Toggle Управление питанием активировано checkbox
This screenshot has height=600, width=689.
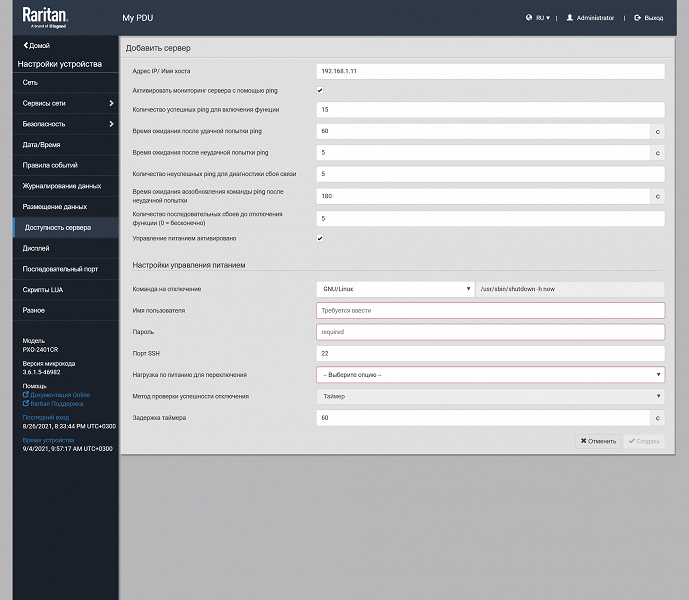[320, 238]
